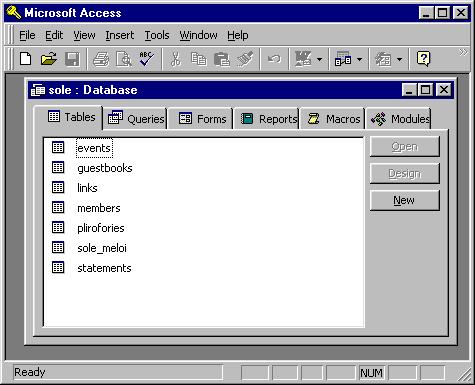Click the table icon beside statements
The image size is (475, 385).
(58, 267)
